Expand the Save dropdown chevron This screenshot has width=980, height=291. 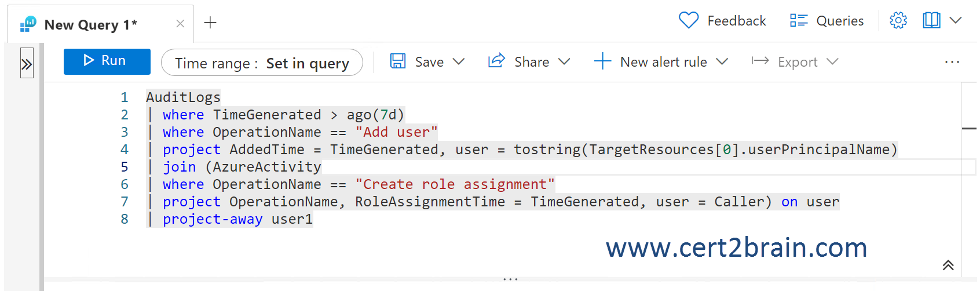click(459, 61)
